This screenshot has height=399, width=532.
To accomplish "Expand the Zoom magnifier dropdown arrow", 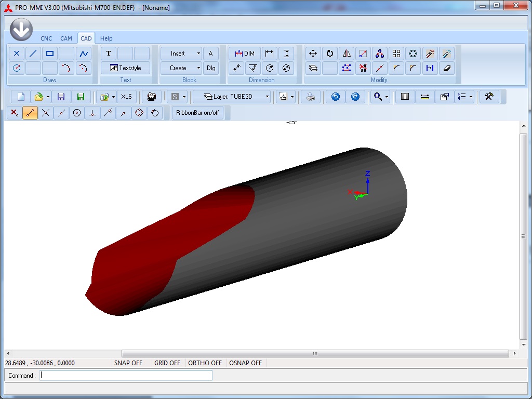I will point(387,97).
